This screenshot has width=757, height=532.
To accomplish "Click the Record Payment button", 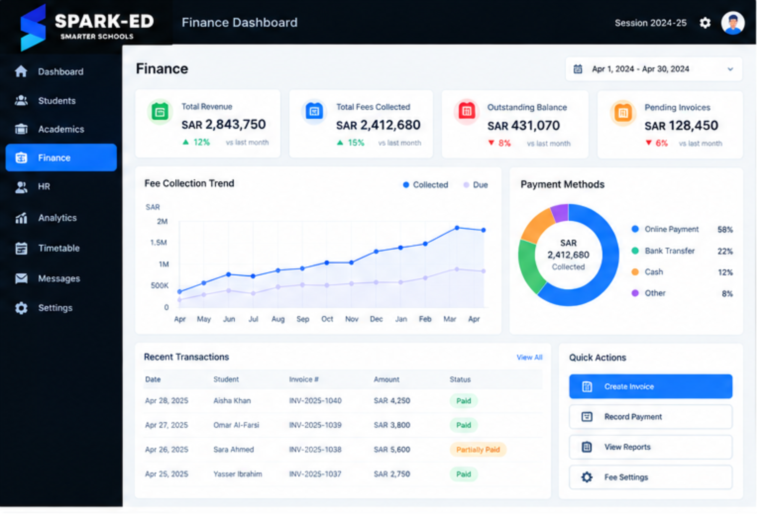I will (x=651, y=417).
